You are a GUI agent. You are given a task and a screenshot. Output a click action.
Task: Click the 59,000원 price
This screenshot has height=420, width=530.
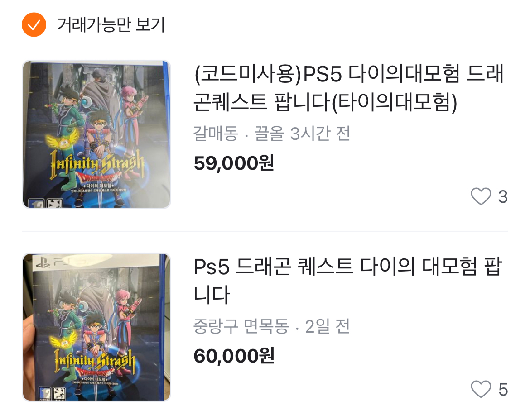click(234, 163)
